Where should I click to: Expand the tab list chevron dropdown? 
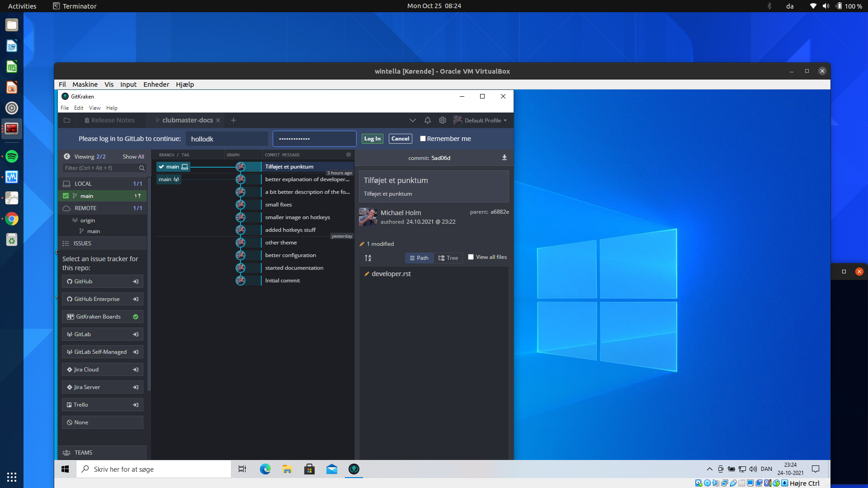click(x=412, y=120)
